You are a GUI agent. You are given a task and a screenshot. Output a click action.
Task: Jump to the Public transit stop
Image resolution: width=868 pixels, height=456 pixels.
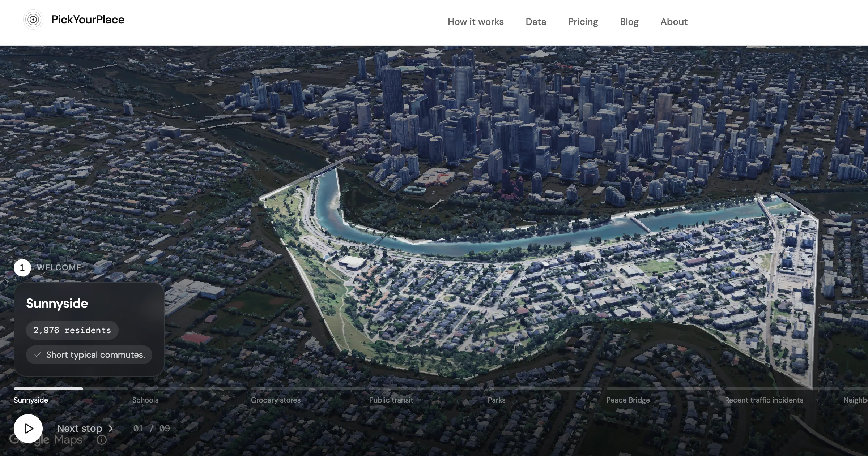(x=391, y=400)
